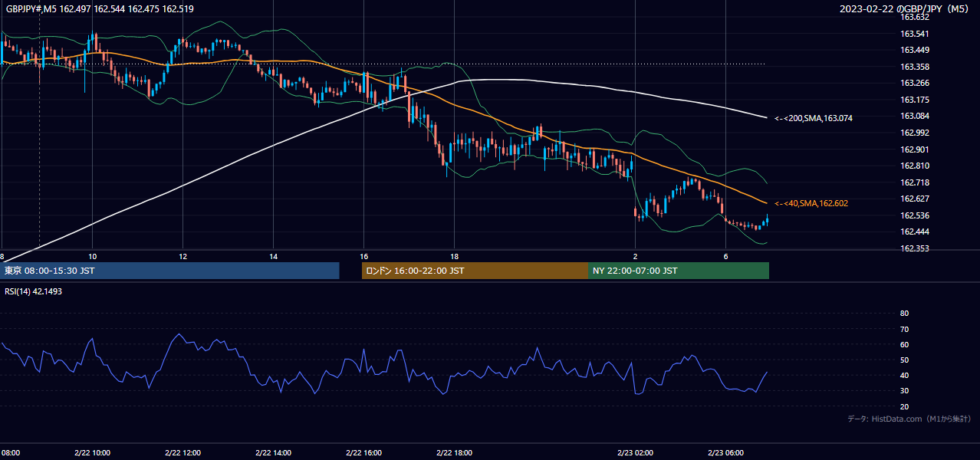Click the 2/23 02:00 bottom time label
The width and height of the screenshot is (980, 460).
(635, 453)
